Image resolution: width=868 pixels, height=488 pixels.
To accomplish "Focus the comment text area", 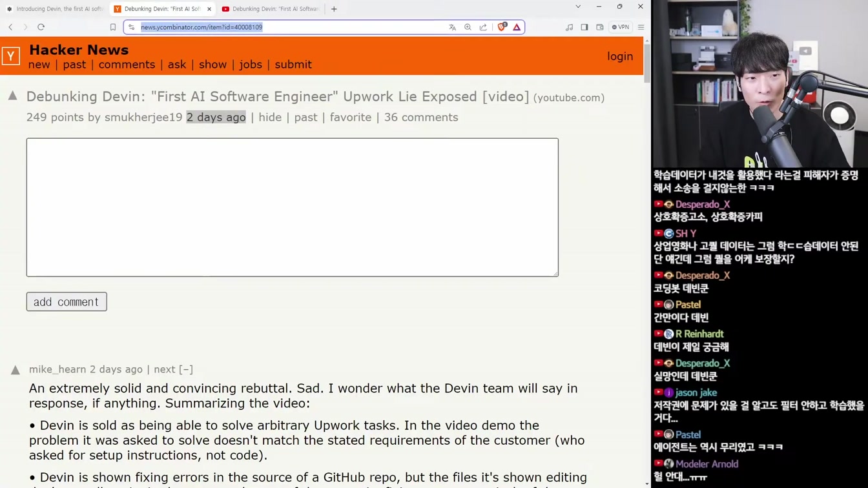I will 293,207.
